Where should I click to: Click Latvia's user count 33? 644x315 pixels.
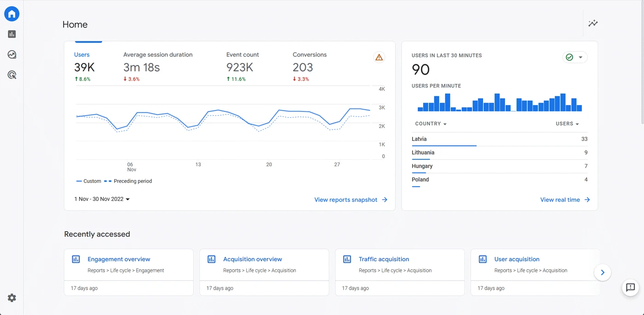point(584,139)
